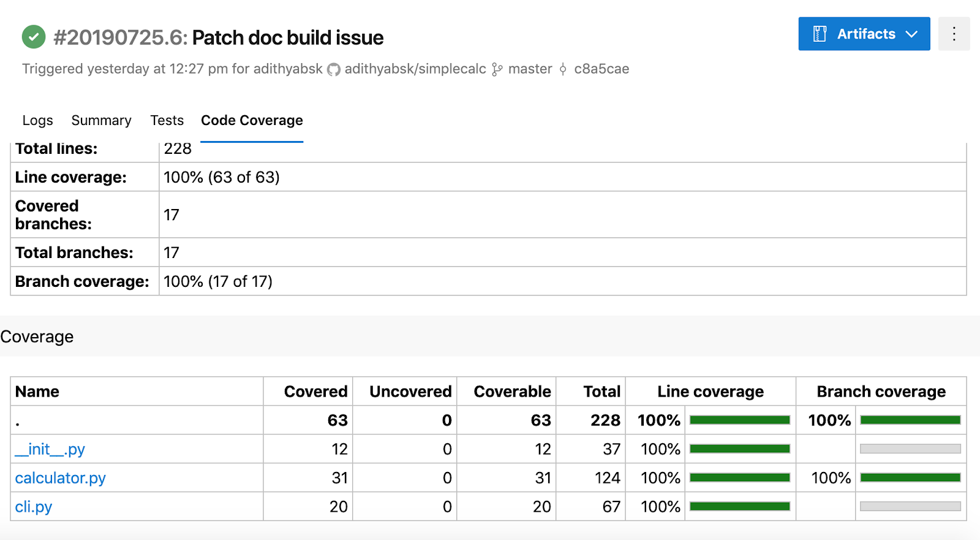This screenshot has width=980, height=540.
Task: Click the green build succeeded checkmark icon
Action: click(x=34, y=37)
